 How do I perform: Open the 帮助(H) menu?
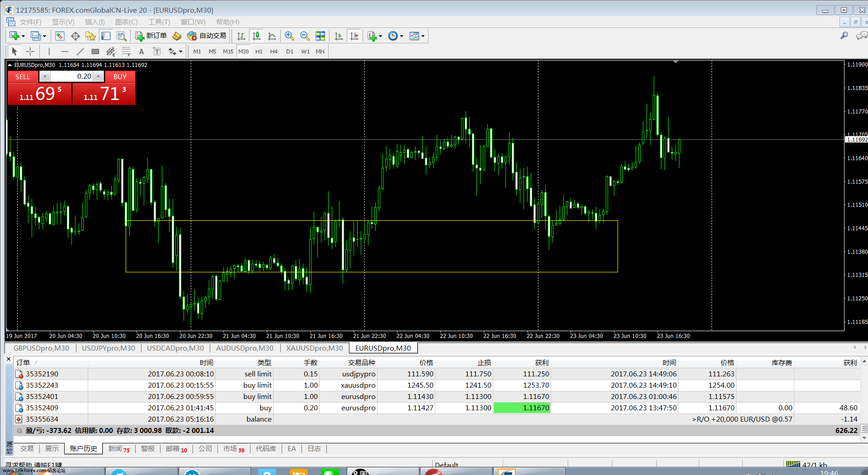coord(227,22)
